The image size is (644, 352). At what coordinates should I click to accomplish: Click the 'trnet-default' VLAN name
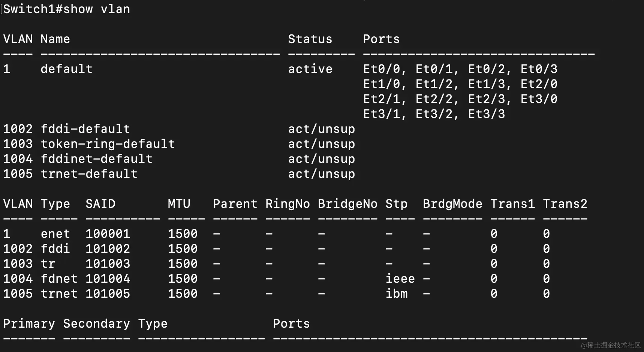[x=89, y=174]
